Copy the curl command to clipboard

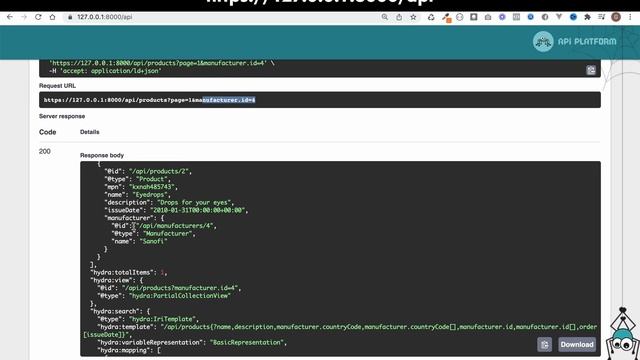591,70
